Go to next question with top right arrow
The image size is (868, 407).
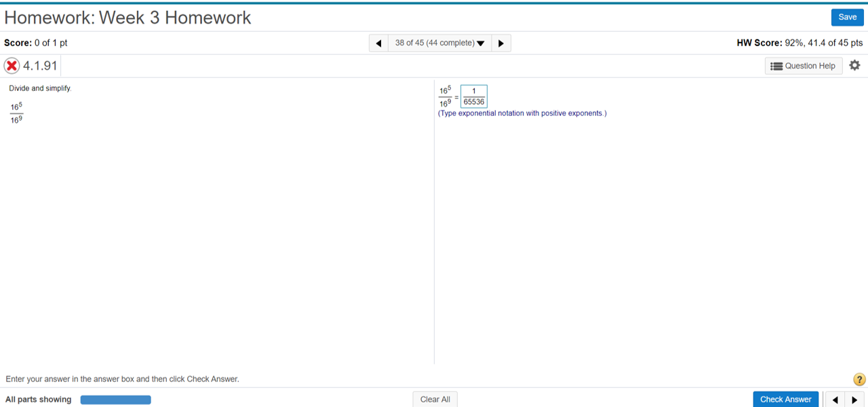coord(501,43)
